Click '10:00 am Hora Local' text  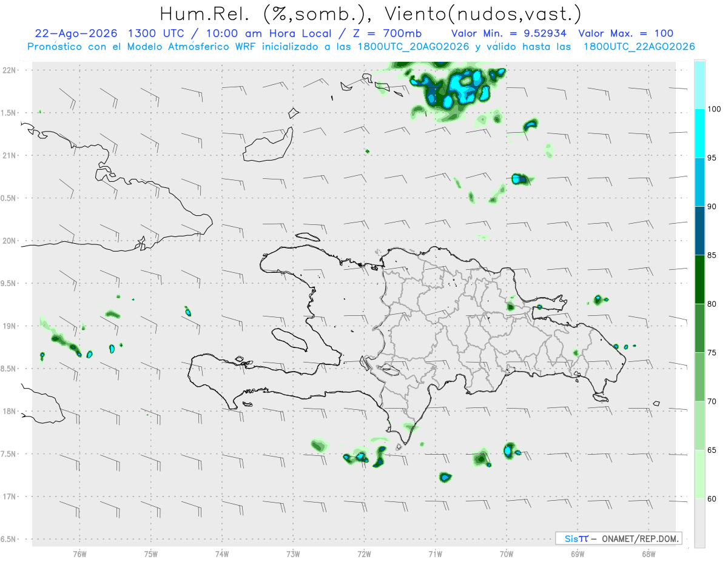tap(268, 33)
